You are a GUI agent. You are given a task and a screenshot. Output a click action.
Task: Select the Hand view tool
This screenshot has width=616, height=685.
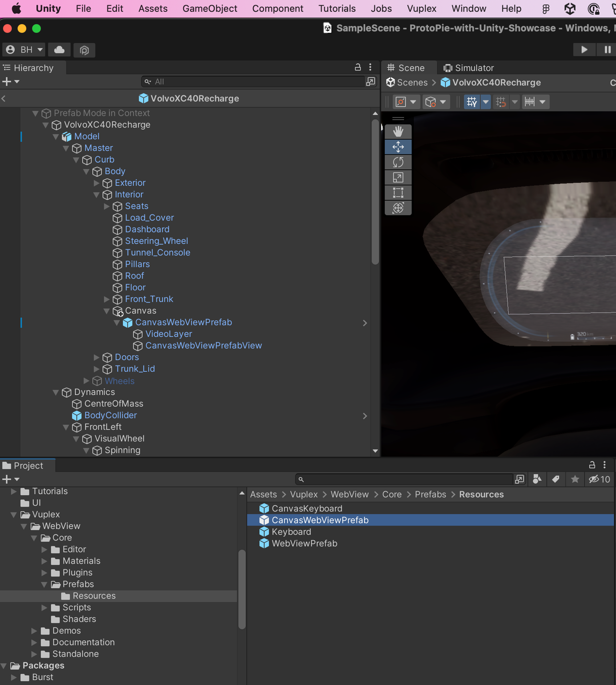tap(398, 132)
